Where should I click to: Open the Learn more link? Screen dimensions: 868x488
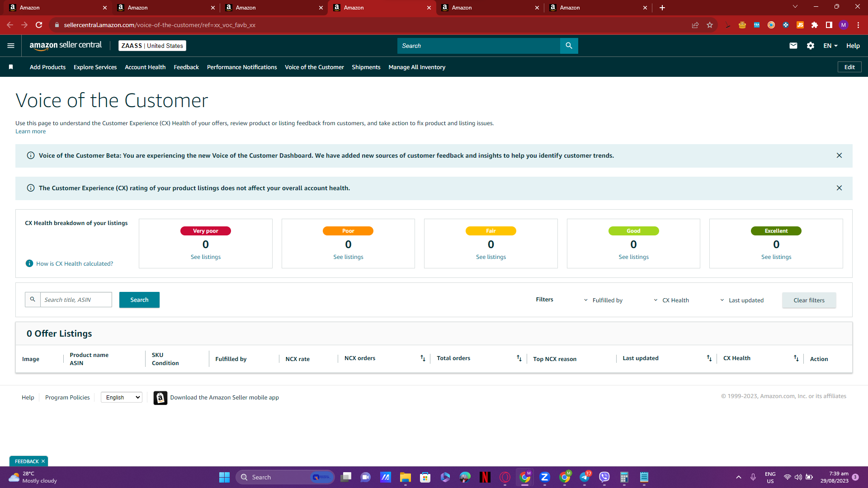[30, 131]
